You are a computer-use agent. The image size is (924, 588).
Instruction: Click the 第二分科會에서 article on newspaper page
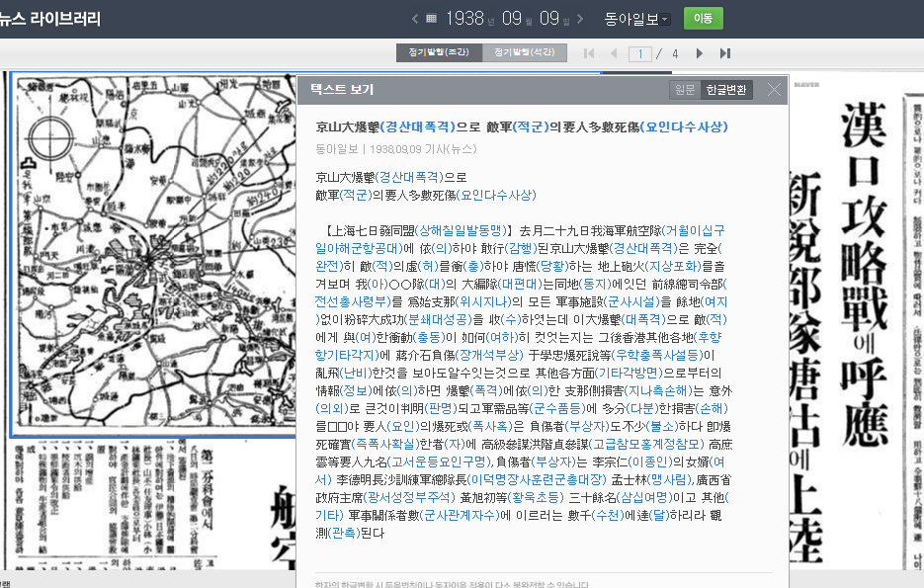[x=206, y=489]
